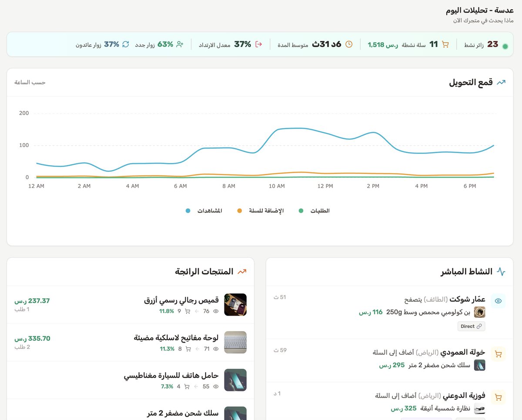Open visitor فوزية الدوعني in live activity
The image size is (522, 420).
[464, 396]
